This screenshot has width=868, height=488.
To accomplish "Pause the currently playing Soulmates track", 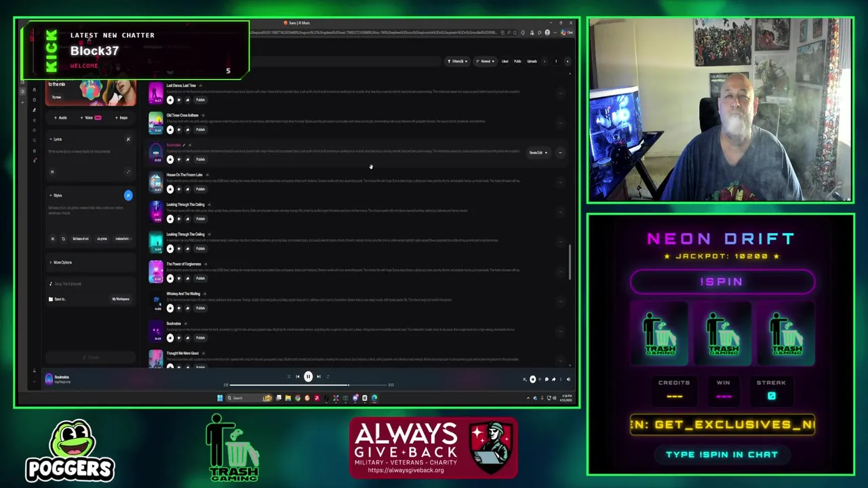I will [x=308, y=377].
